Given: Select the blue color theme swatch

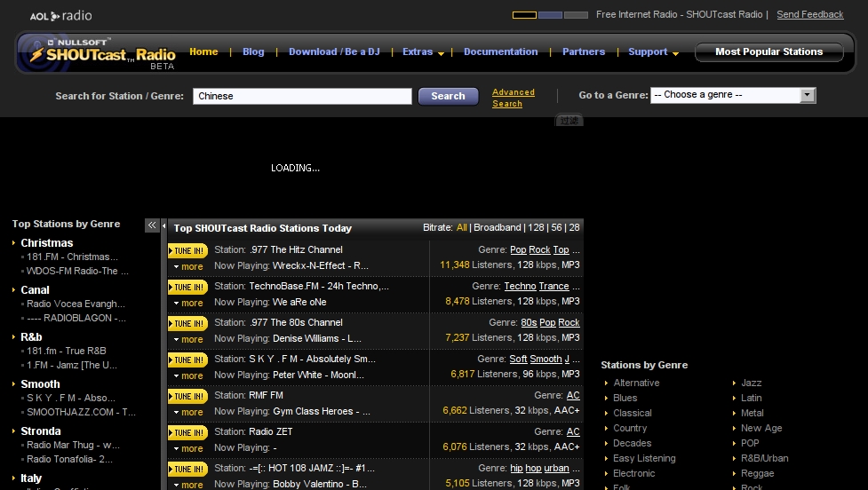Looking at the screenshot, I should tap(550, 15).
